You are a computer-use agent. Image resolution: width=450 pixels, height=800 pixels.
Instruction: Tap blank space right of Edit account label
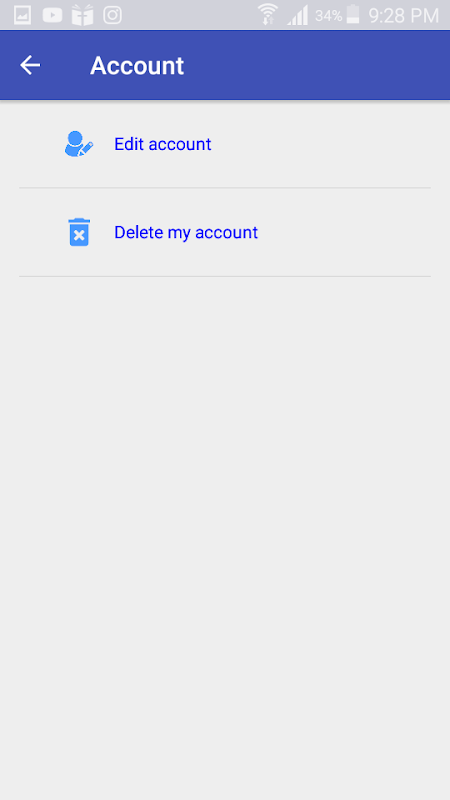321,144
